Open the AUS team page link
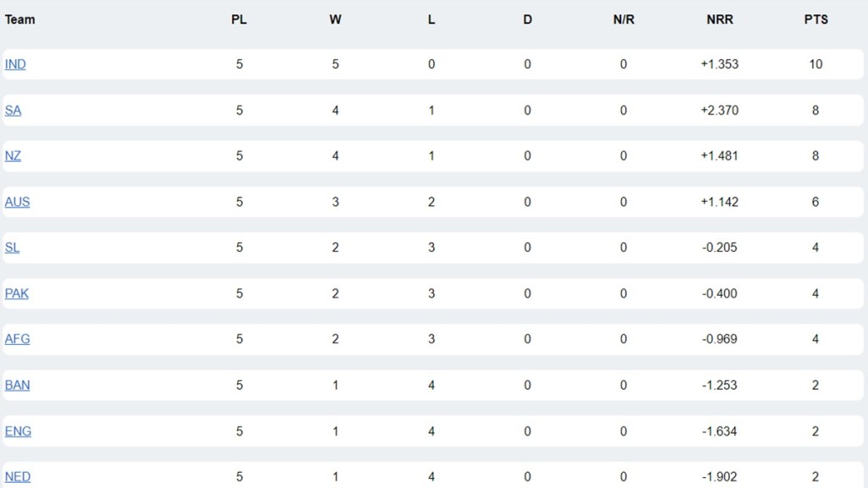Image resolution: width=868 pixels, height=488 pixels. 17,202
